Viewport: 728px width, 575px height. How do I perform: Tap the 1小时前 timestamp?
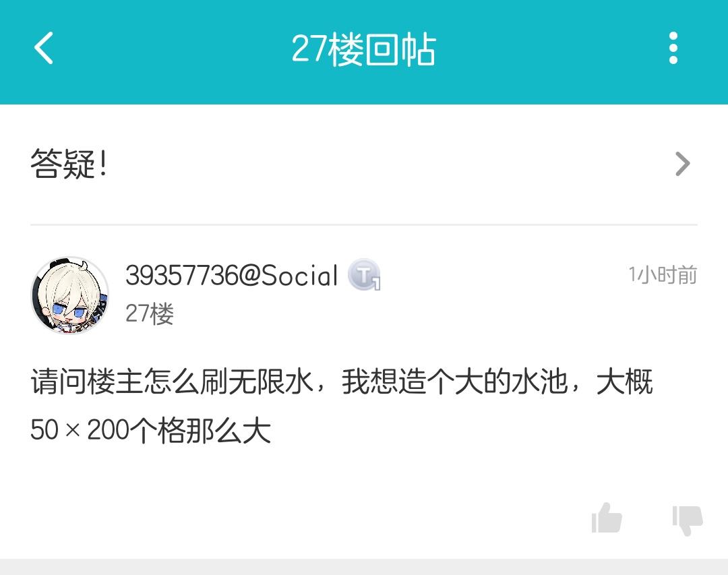coord(663,275)
